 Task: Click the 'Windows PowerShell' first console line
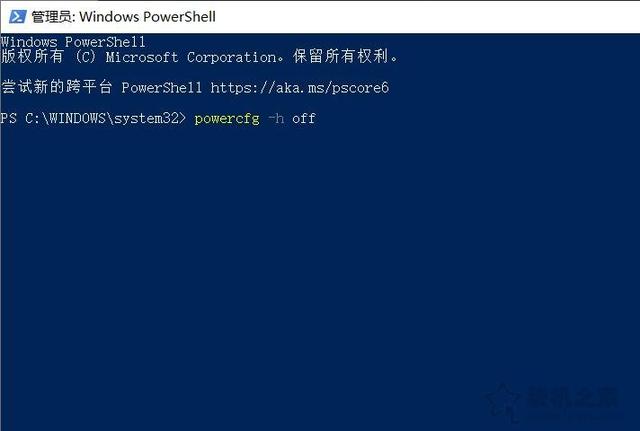click(73, 42)
